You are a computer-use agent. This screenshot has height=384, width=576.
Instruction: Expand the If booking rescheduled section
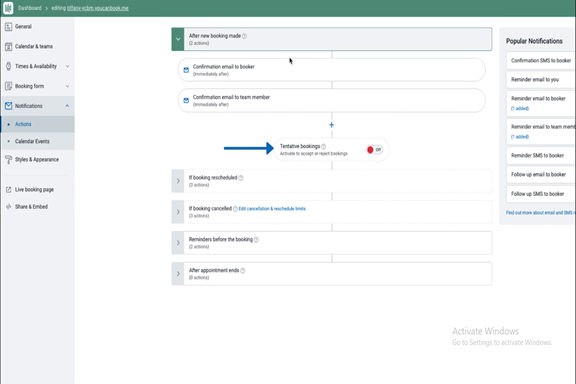click(178, 181)
